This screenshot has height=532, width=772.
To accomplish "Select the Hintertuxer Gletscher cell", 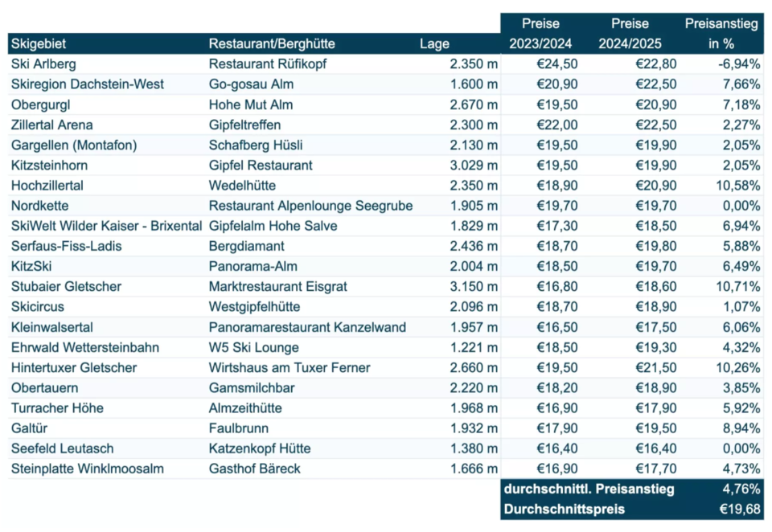I will pos(74,368).
